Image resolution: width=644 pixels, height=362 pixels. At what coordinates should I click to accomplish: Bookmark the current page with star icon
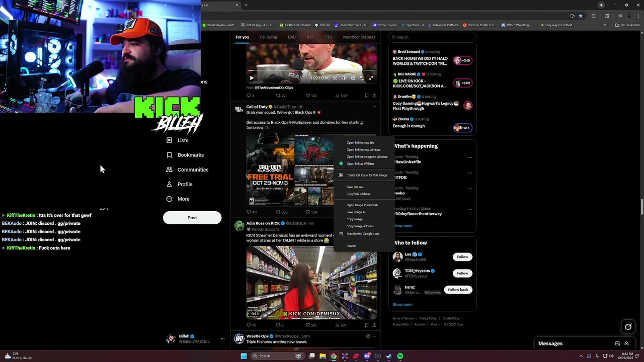point(580,16)
